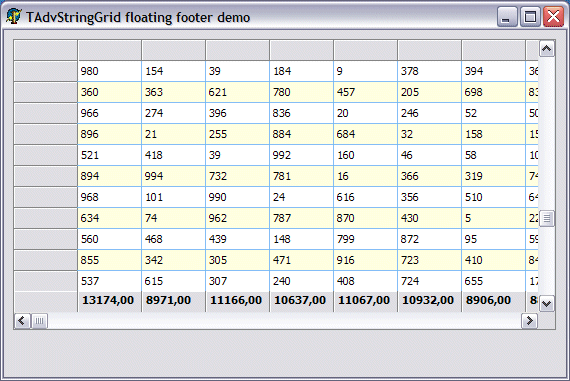This screenshot has height=381, width=570.
Task: Click the cell showing 799
Action: (365, 240)
